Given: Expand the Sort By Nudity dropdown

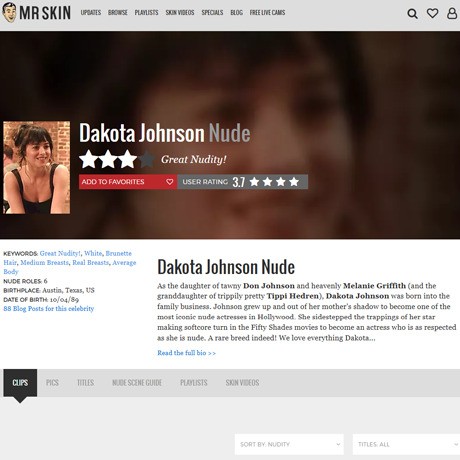Looking at the screenshot, I should (x=289, y=444).
